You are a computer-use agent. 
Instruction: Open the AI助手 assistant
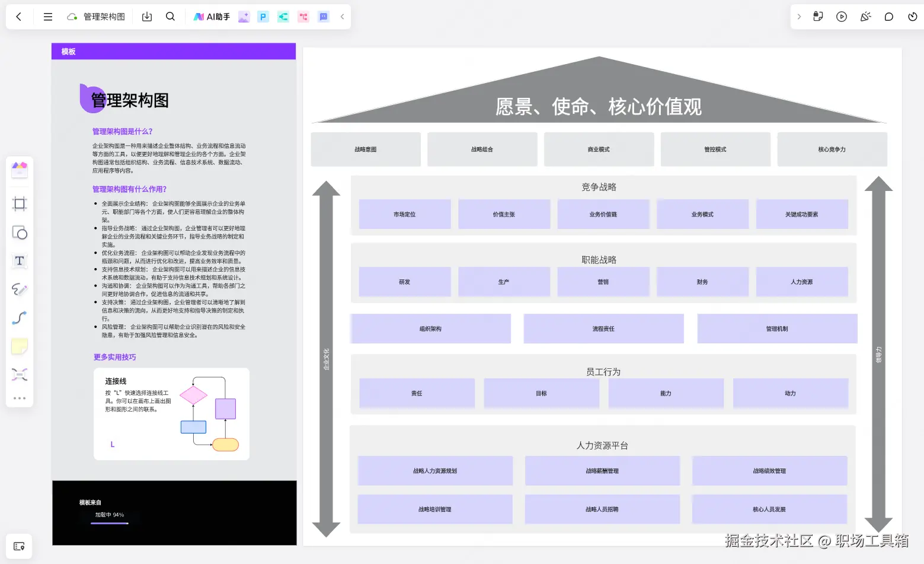(211, 17)
